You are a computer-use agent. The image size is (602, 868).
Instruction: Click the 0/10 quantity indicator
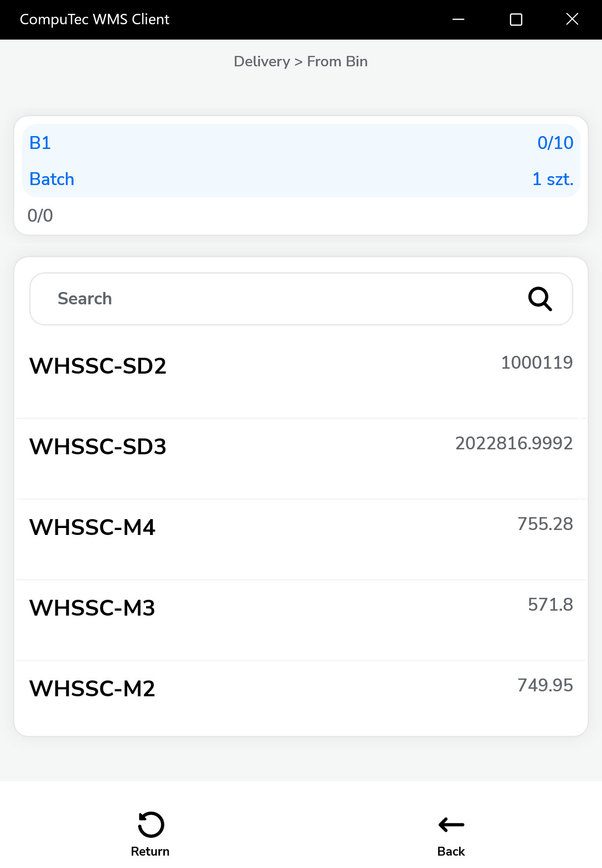(555, 143)
